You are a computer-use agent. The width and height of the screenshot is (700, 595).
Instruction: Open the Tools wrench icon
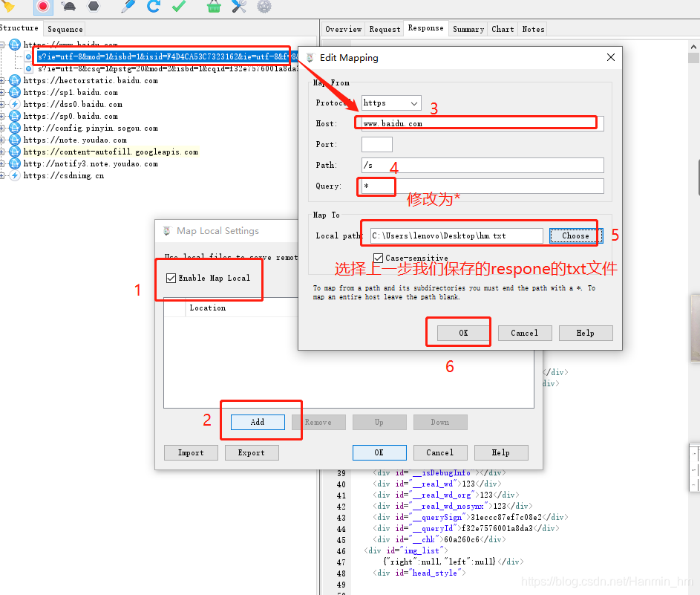pyautogui.click(x=239, y=6)
